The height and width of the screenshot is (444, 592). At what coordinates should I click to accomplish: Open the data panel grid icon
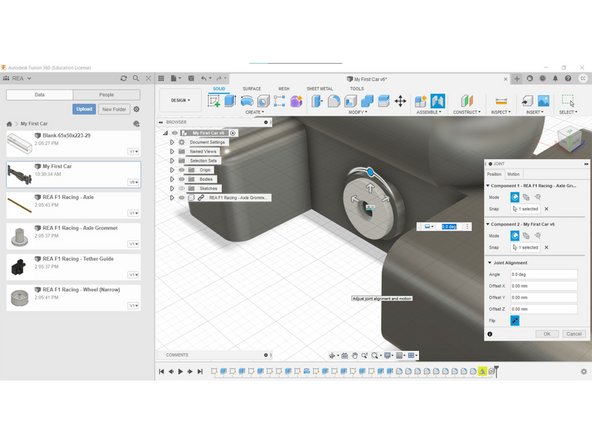(161, 78)
